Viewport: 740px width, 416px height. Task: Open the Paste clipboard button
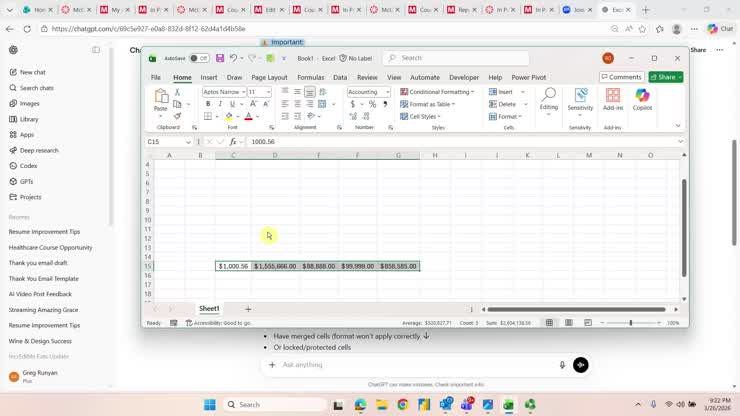tap(160, 100)
